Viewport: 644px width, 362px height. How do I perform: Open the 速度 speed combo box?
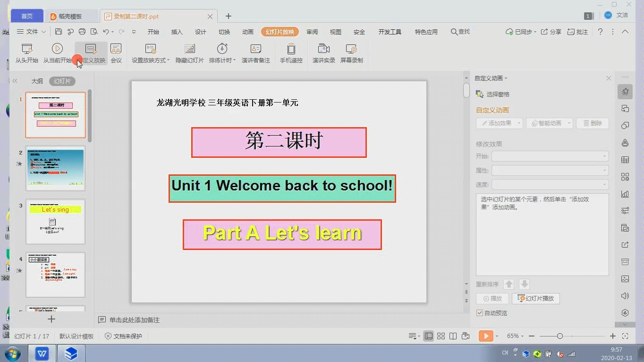coord(550,184)
